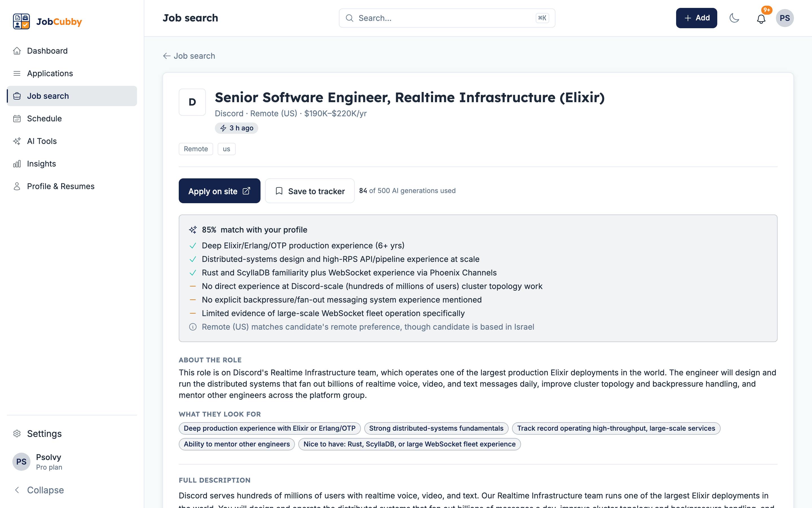Open the PS avatar menu in header

click(784, 18)
